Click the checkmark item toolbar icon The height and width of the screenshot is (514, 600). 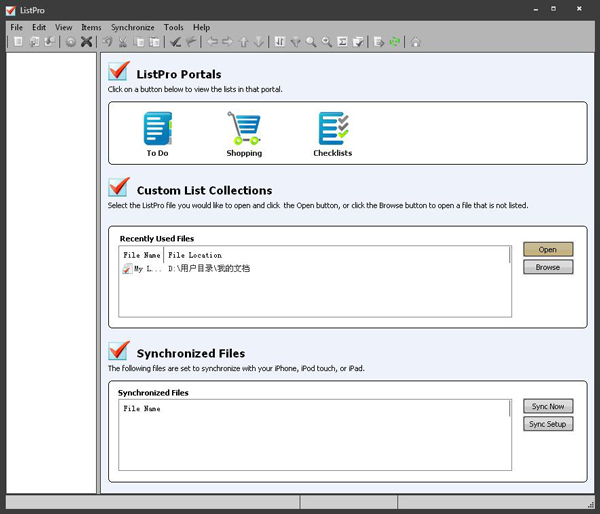pyautogui.click(x=175, y=41)
